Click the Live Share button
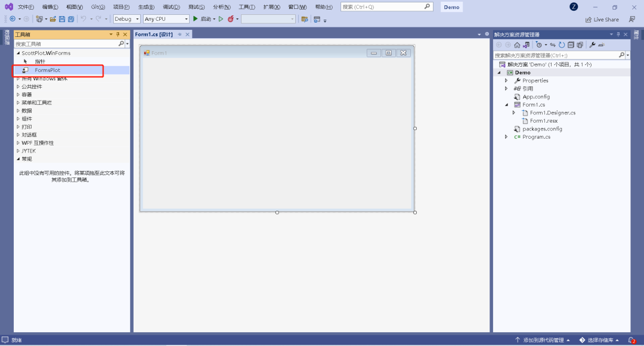 pyautogui.click(x=602, y=19)
